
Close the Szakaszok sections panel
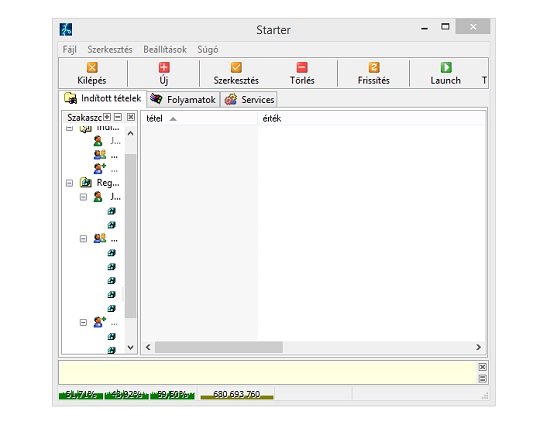tap(130, 117)
